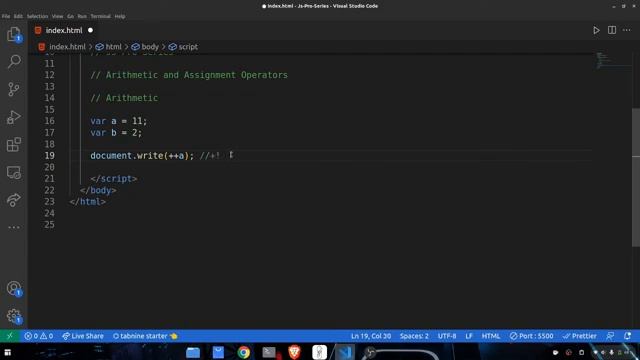640x360 pixels.
Task: Change end of line sequence LF
Action: point(469,336)
